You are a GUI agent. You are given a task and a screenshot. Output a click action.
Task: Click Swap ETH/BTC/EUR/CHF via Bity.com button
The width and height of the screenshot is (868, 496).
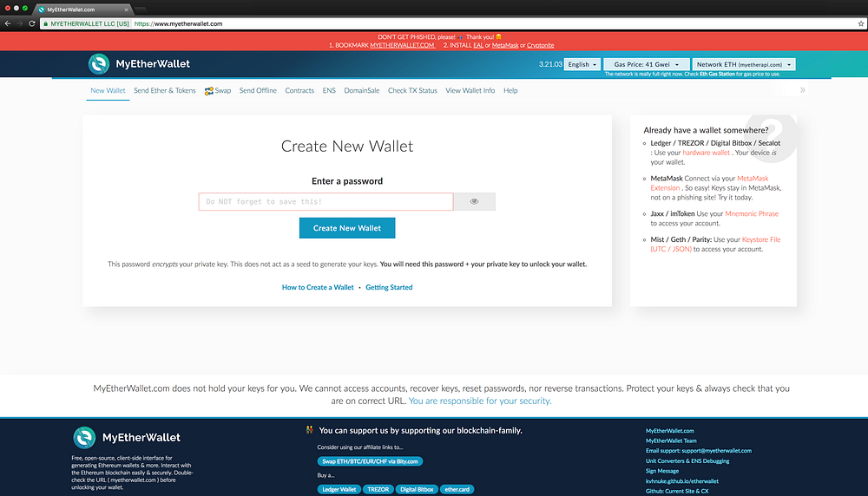click(x=370, y=461)
